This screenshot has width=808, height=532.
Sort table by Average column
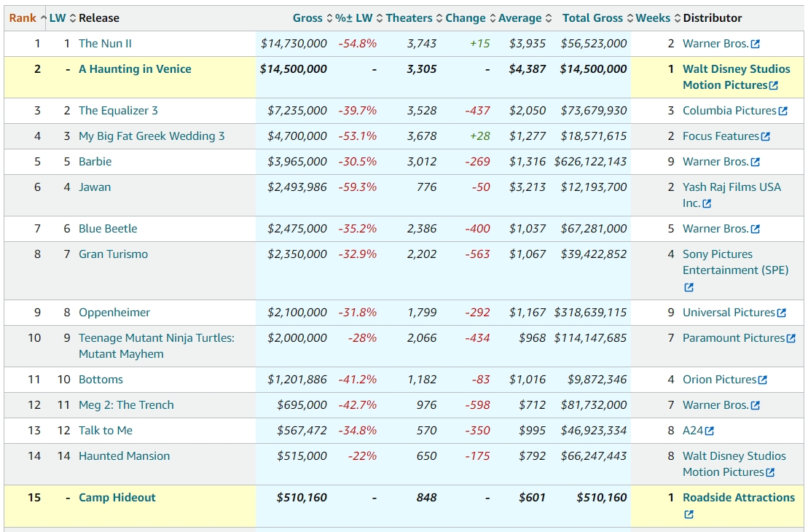525,18
